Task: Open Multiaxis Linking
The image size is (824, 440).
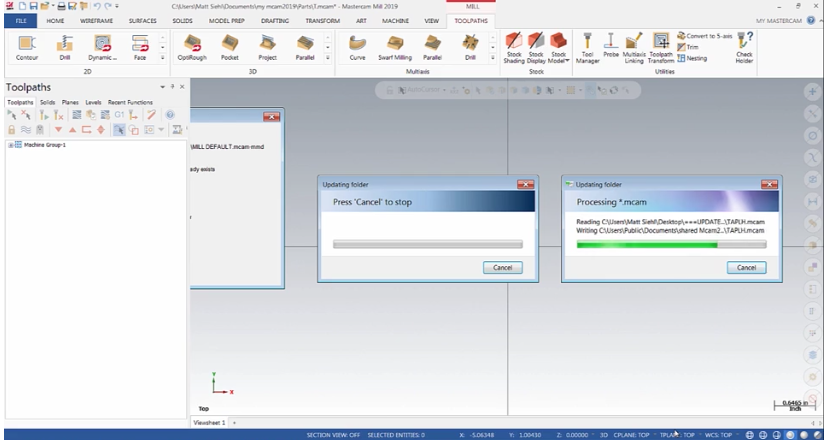Action: [x=634, y=48]
